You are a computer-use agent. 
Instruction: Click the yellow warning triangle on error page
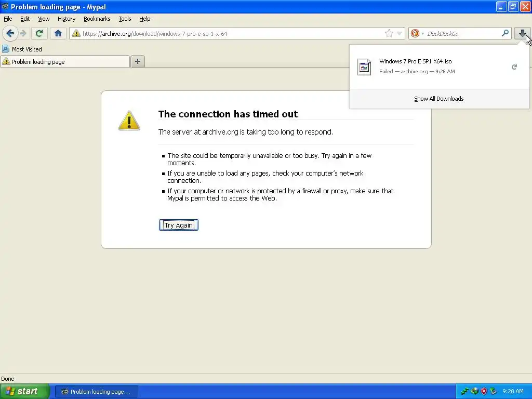[129, 121]
